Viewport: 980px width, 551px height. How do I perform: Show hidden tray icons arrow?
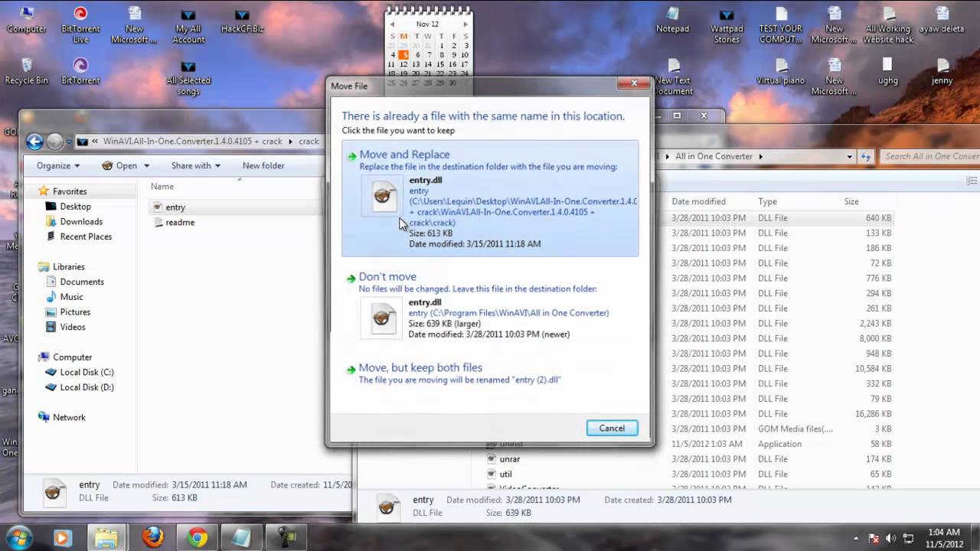pyautogui.click(x=856, y=538)
